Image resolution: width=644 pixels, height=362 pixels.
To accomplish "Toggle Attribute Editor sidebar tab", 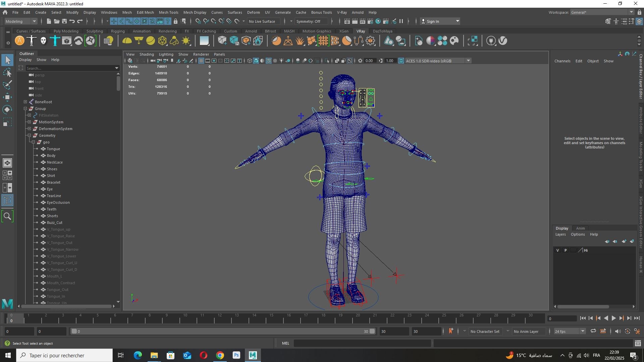I will point(641,120).
